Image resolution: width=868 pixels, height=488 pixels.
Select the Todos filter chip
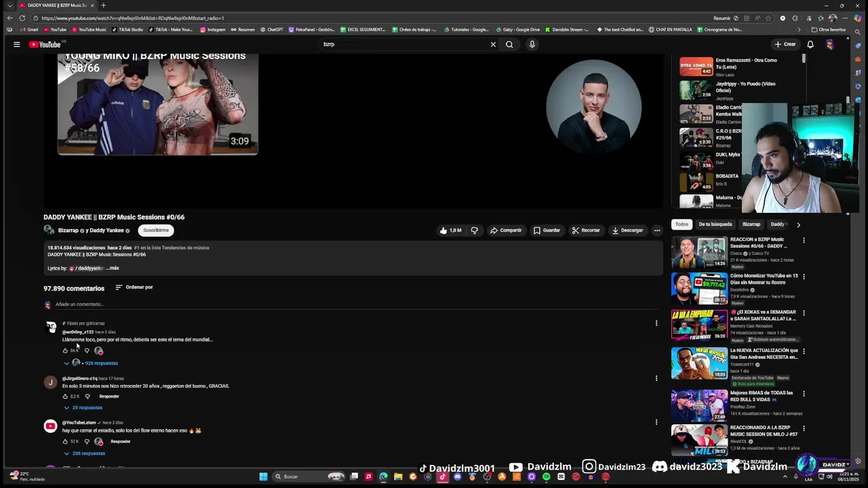682,224
